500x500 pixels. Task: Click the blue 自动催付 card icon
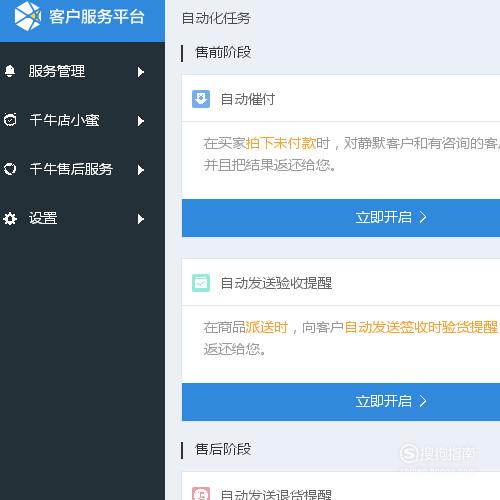pos(201,99)
